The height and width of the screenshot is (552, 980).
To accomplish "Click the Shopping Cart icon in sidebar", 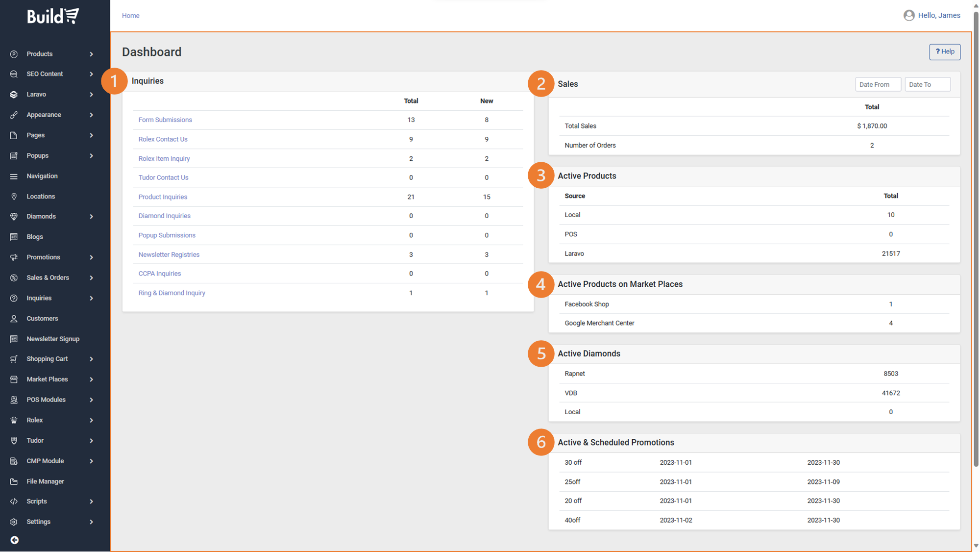I will click(x=14, y=359).
